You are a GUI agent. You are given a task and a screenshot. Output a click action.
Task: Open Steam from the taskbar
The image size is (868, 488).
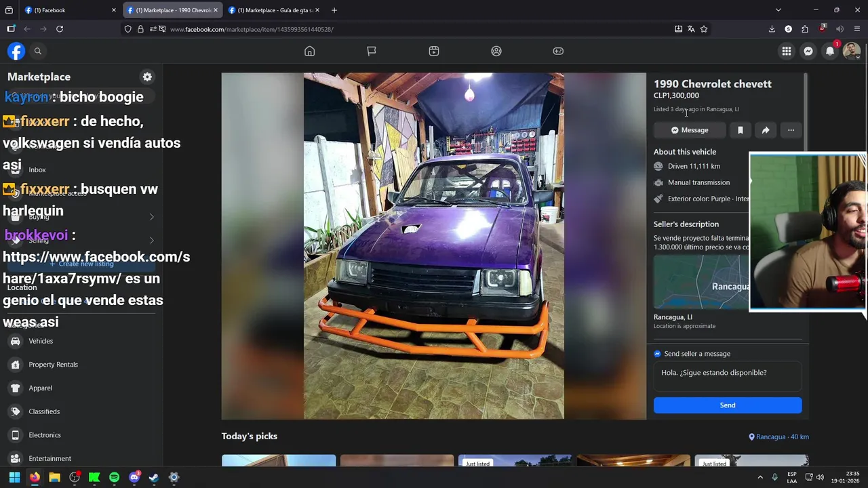click(x=154, y=477)
